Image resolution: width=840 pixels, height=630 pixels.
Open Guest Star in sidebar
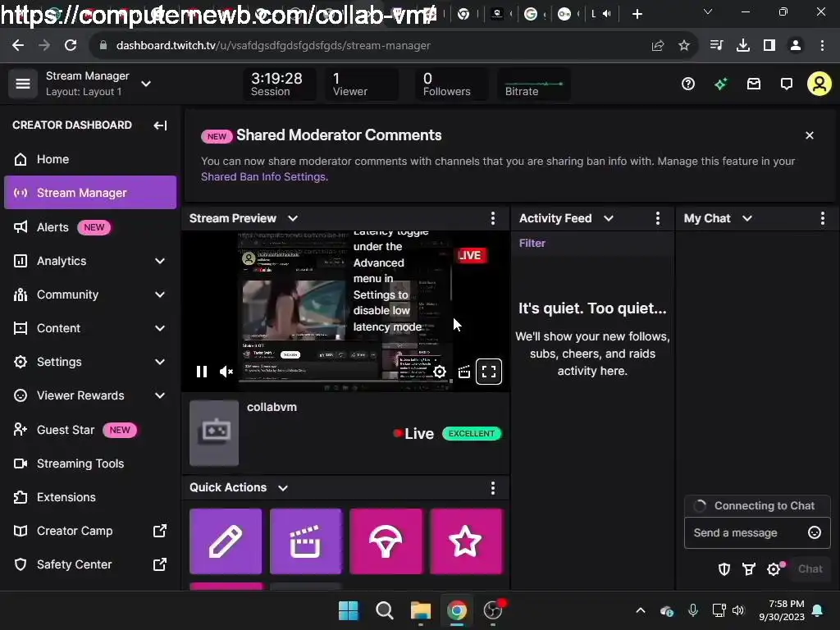(90, 430)
